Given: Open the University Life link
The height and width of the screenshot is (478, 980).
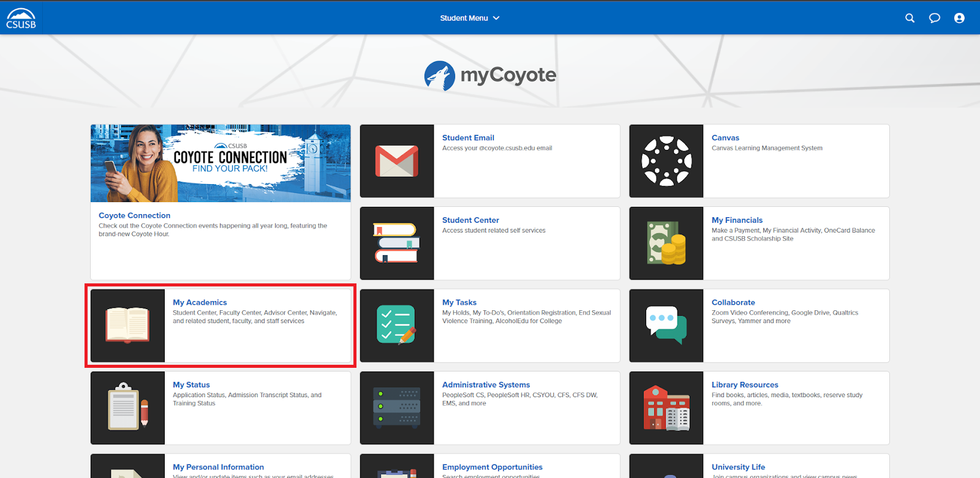Looking at the screenshot, I should coord(738,467).
